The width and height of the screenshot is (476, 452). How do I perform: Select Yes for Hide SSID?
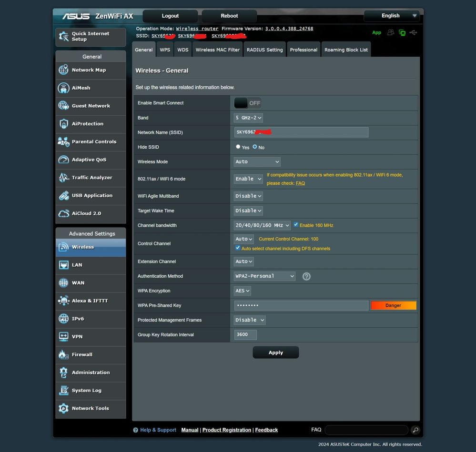[238, 146]
